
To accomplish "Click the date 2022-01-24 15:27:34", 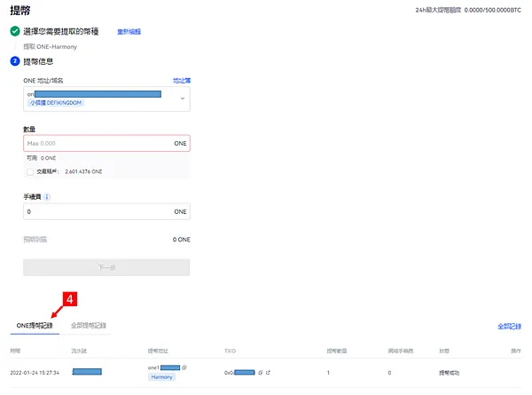I will tap(35, 373).
